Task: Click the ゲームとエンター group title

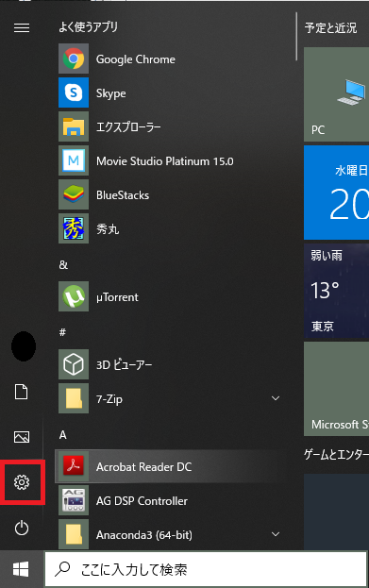Action: click(x=336, y=455)
